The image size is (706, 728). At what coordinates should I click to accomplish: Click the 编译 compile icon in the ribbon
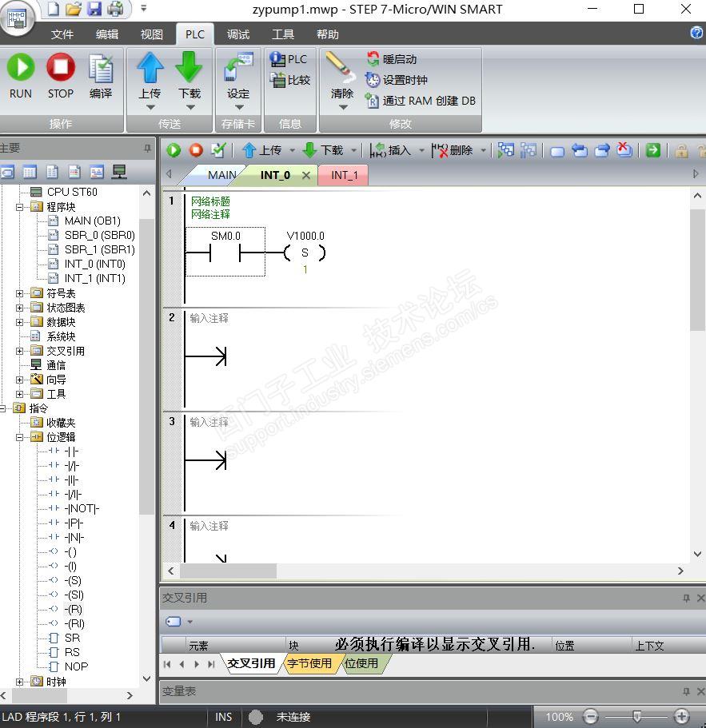click(x=100, y=70)
